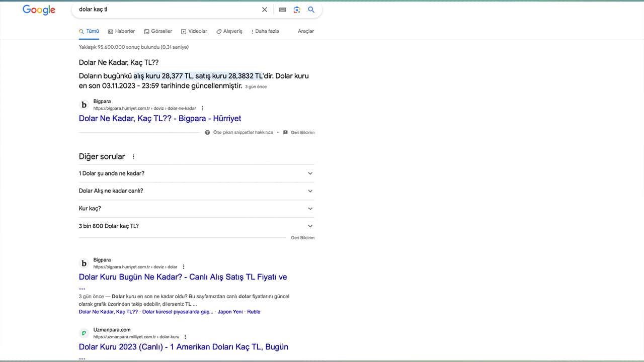Image resolution: width=644 pixels, height=362 pixels.
Task: Expand the 'Kur kaç?' question
Action: point(196,208)
